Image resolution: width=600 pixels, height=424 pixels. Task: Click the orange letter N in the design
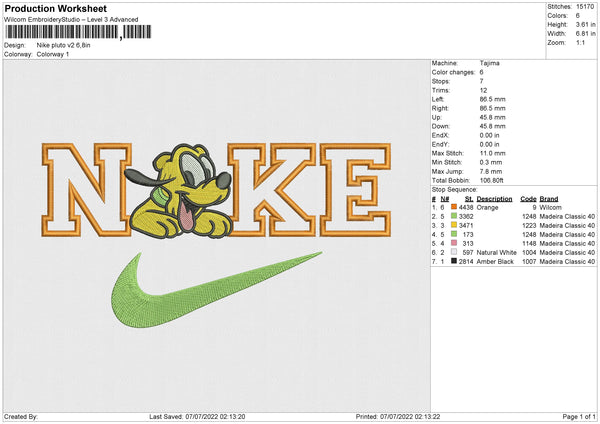click(x=86, y=189)
